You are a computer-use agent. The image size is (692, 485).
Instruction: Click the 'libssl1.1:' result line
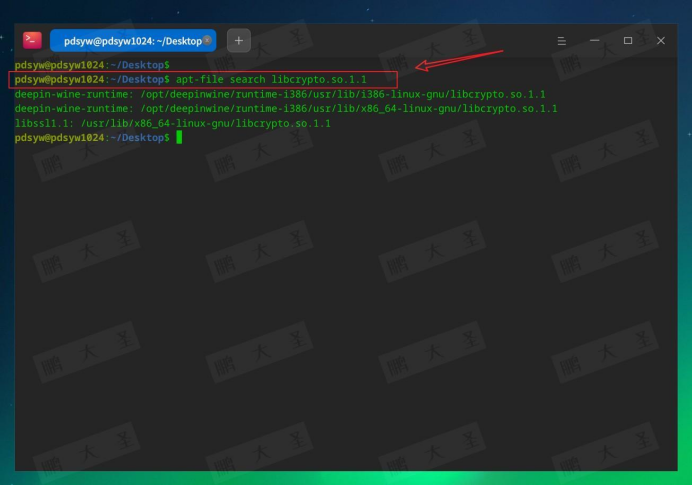pos(173,123)
